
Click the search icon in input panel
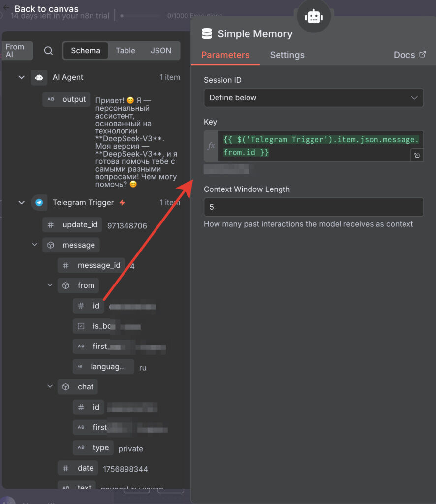[x=48, y=51]
